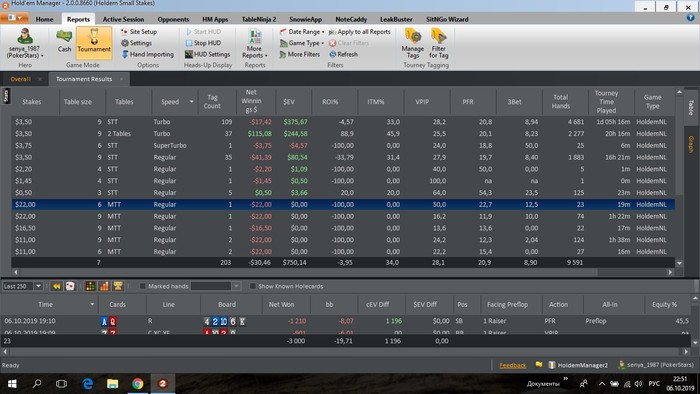700x394 pixels.
Task: Open the Hold'em Manager application menu button
Action: 15,18
